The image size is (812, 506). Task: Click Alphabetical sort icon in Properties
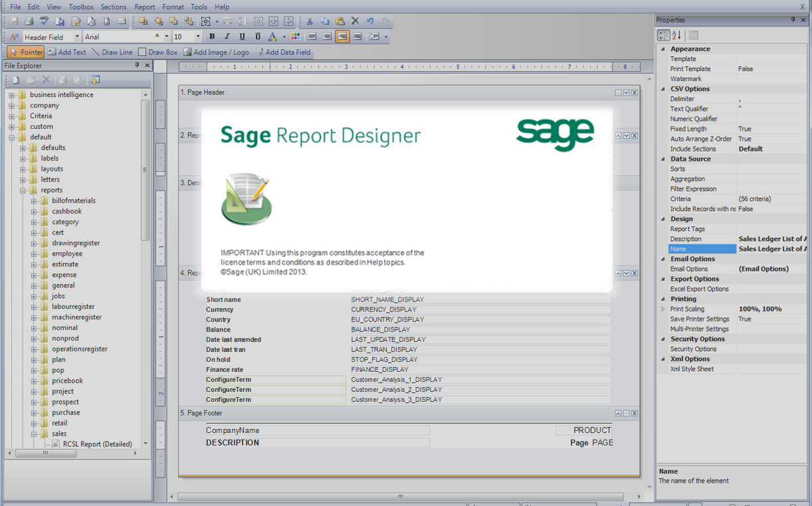click(x=676, y=35)
